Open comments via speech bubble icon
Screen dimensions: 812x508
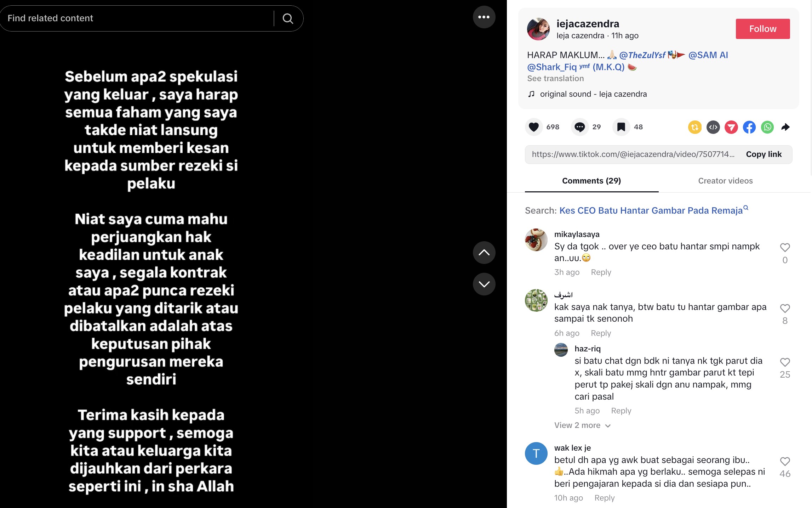579,127
